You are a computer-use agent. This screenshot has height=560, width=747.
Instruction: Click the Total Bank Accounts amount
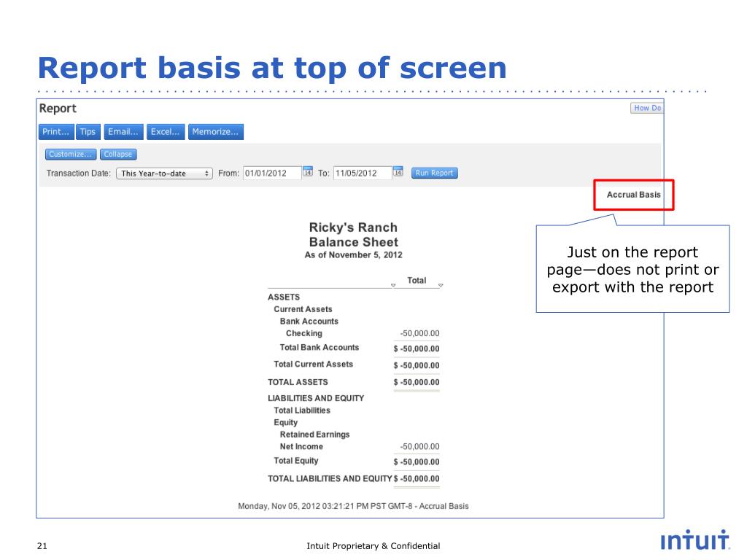[x=417, y=349]
